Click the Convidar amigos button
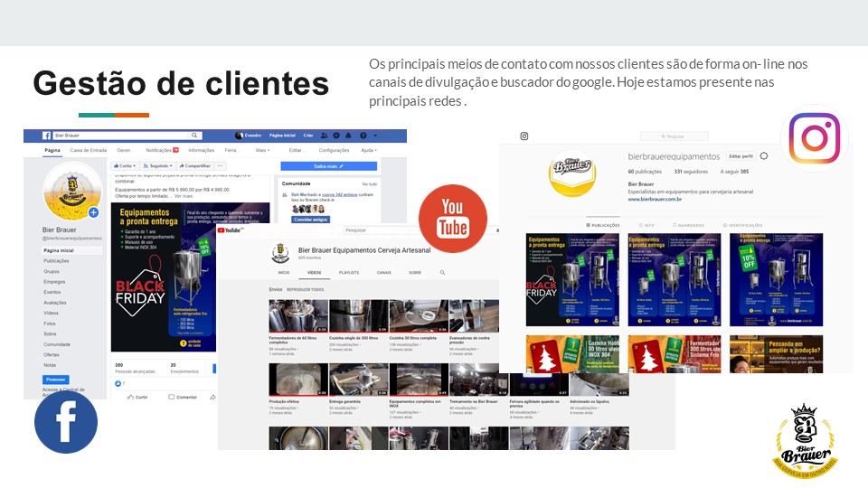868x488 pixels. pos(310,220)
